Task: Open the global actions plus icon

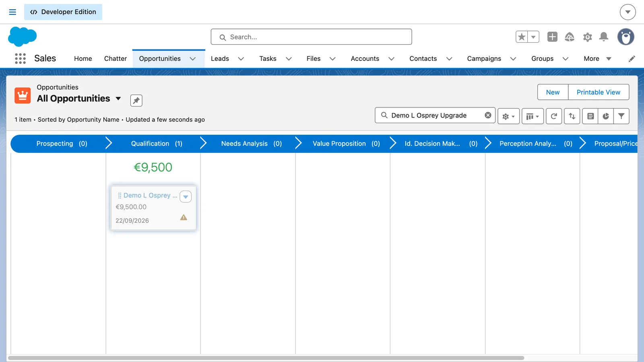Action: tap(552, 37)
